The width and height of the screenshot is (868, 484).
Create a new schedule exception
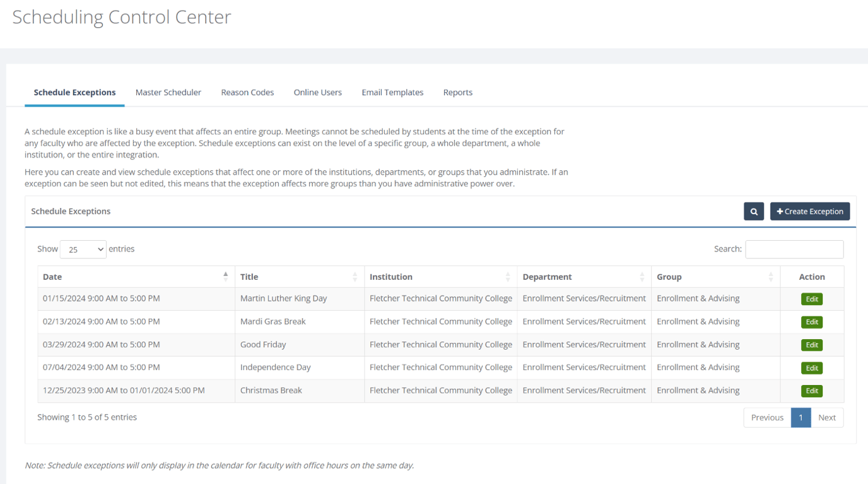(x=809, y=211)
